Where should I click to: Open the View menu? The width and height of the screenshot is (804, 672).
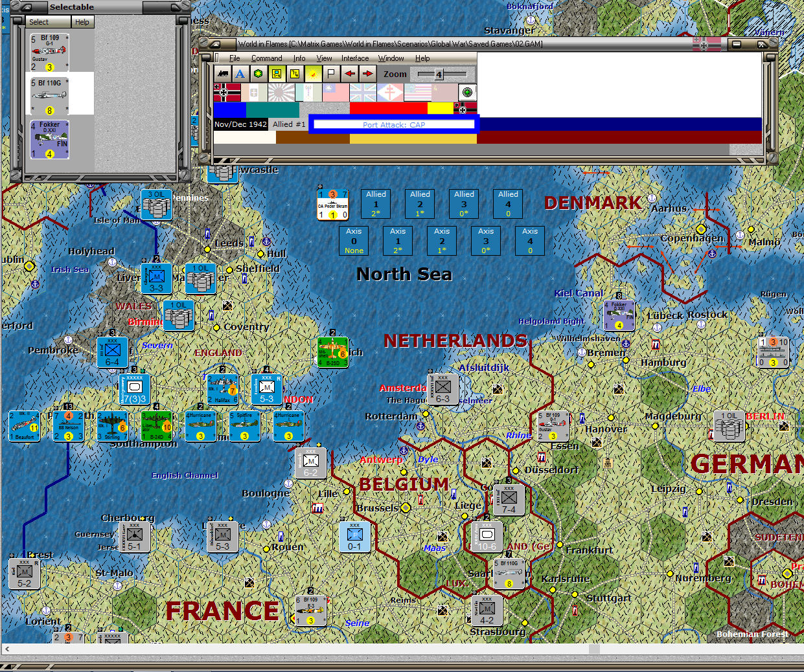[x=324, y=58]
